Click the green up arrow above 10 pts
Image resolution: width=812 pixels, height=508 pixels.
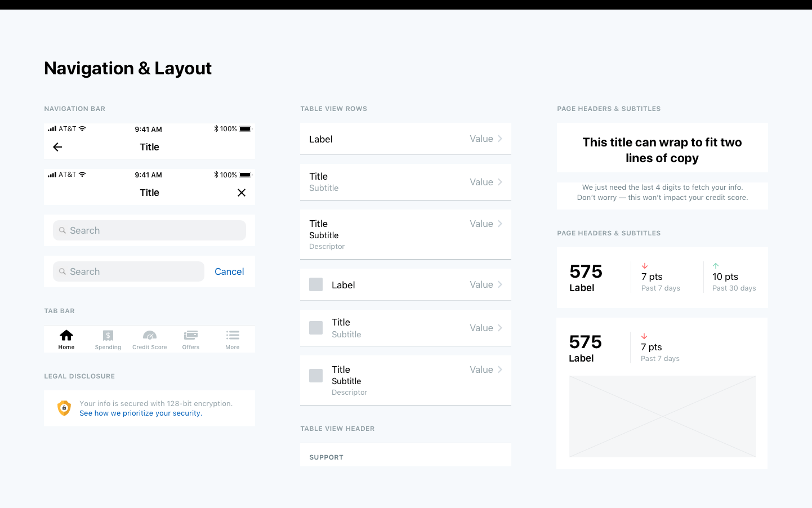pyautogui.click(x=716, y=266)
